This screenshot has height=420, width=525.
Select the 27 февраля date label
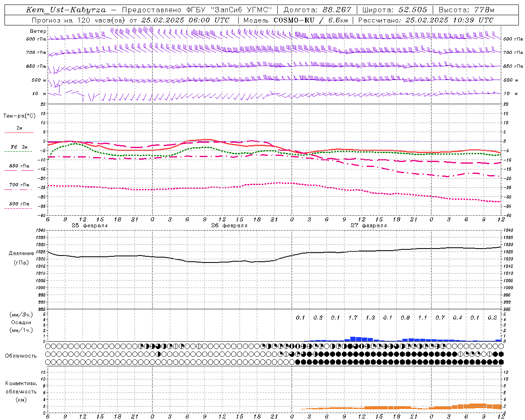click(x=369, y=226)
